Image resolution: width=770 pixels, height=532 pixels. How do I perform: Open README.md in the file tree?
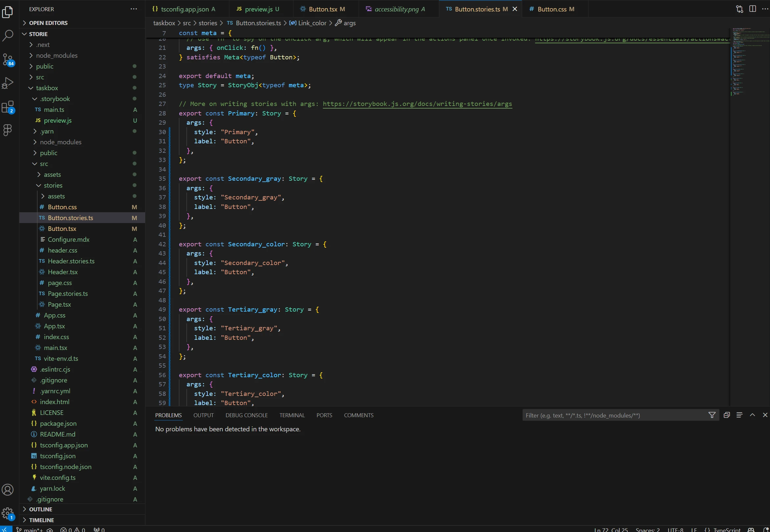(x=82, y=434)
